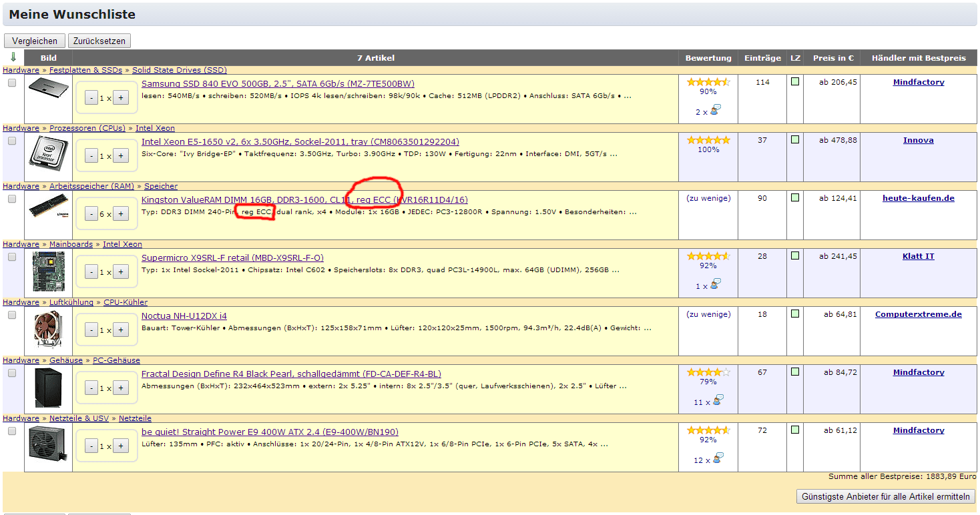Open Klatt IT dealer link
The width and height of the screenshot is (980, 515).
click(919, 256)
